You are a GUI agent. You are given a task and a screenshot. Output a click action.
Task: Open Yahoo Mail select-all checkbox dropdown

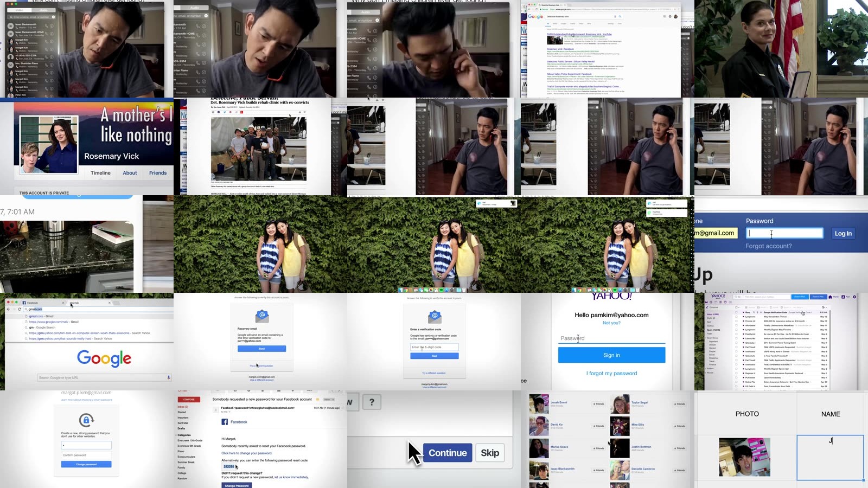coord(739,307)
